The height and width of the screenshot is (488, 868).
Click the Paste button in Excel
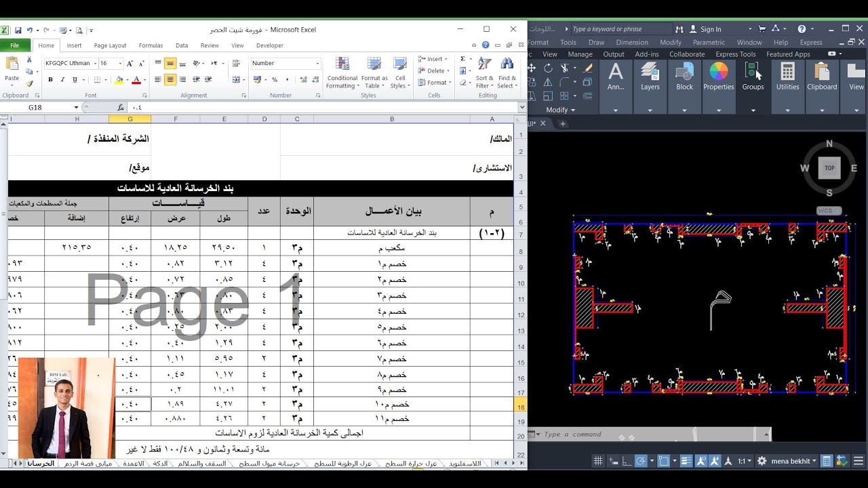12,70
